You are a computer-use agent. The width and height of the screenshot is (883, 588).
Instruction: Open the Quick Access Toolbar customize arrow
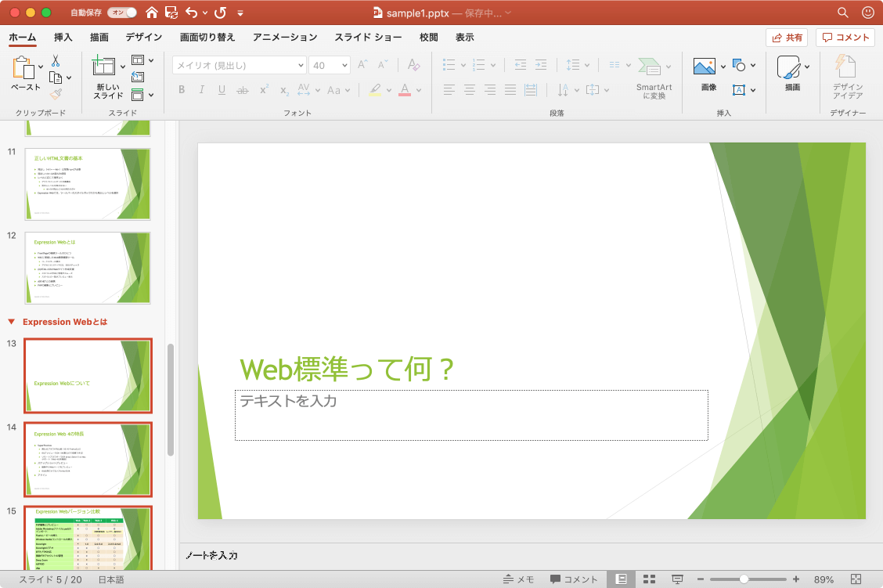(240, 13)
